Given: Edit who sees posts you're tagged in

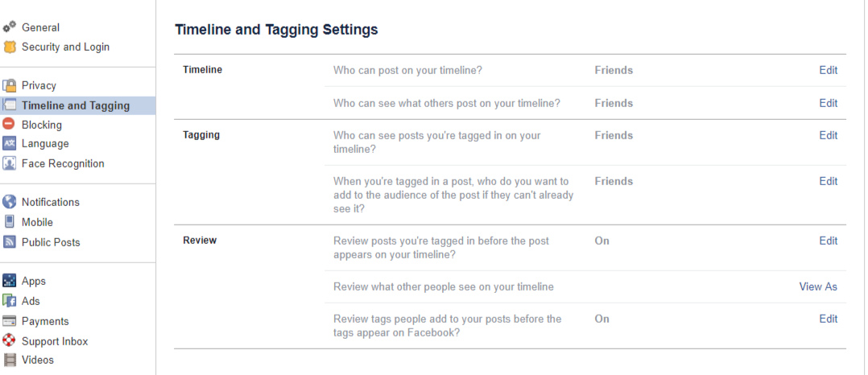Looking at the screenshot, I should [x=828, y=135].
